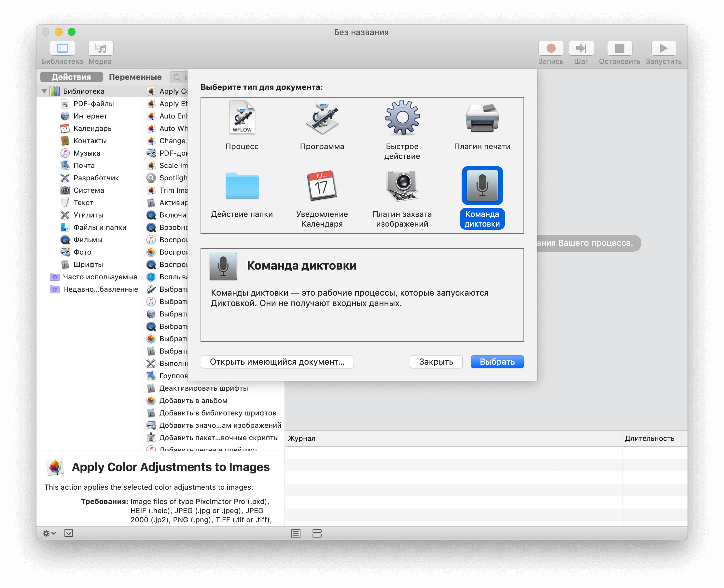Select Добавить в библиотеку шрифтов action
Image resolution: width=724 pixels, height=588 pixels.
214,413
